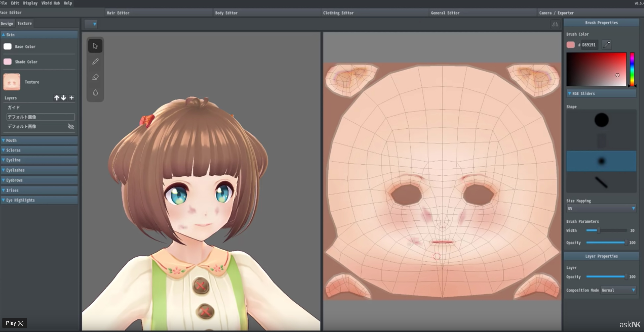The image size is (644, 332).
Task: Toggle the second デフォルト画像 layer
Action: pyautogui.click(x=71, y=127)
